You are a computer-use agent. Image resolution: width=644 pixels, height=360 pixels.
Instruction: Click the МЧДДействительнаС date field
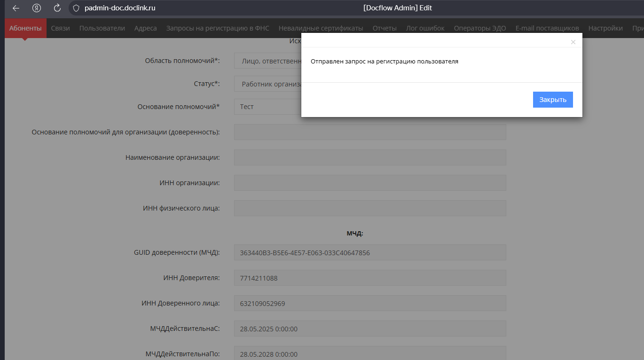(370, 329)
